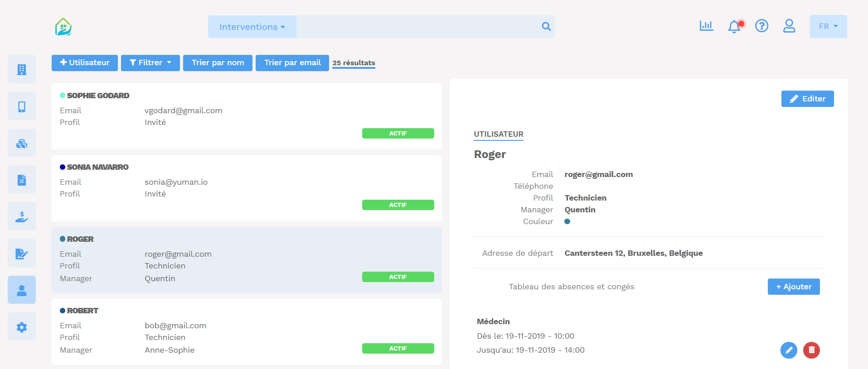Click email sonia@yuman.io
Screen dimensions: 868x369
click(x=176, y=182)
